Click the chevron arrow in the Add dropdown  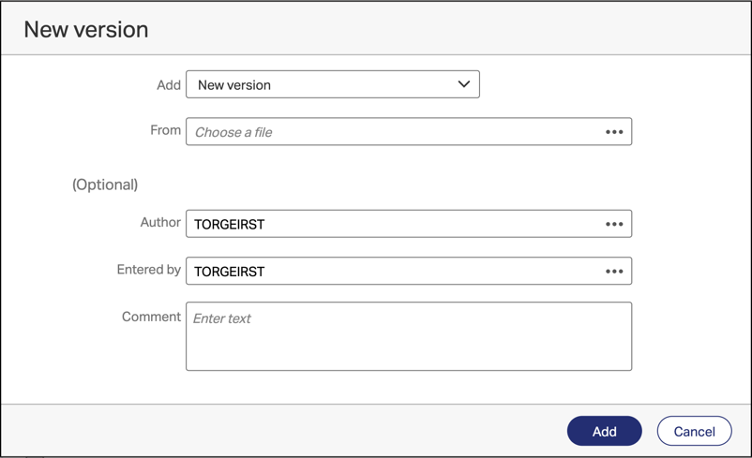pos(464,84)
